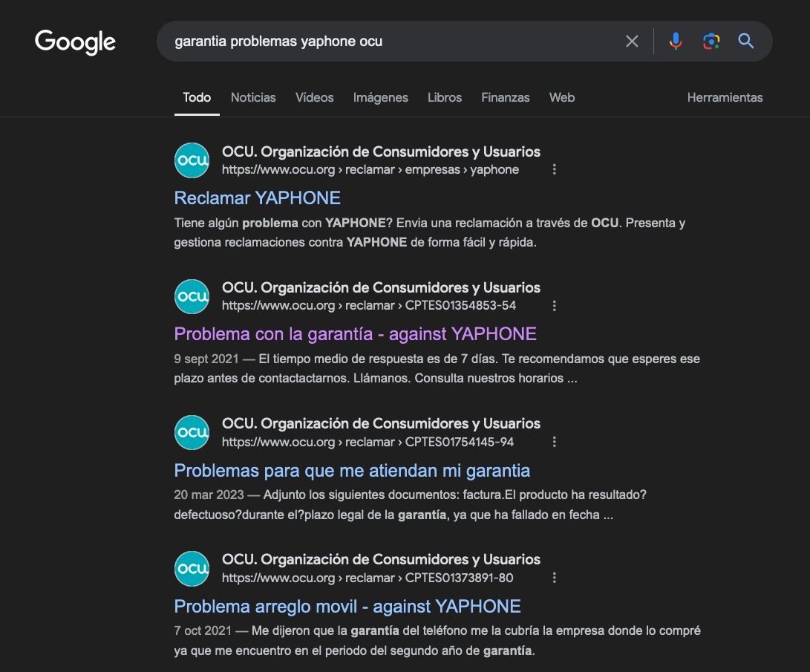Open the Libros tab
The height and width of the screenshot is (672, 810).
[x=445, y=97]
